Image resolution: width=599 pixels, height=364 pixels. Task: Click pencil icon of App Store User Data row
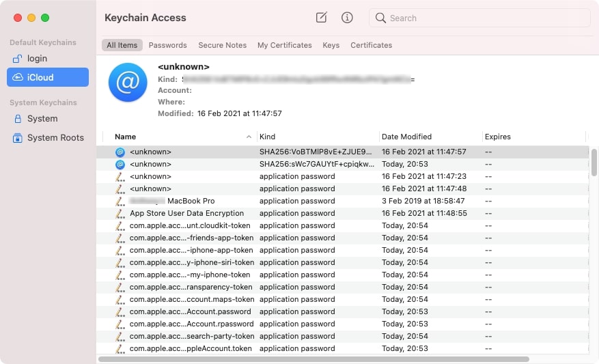(x=120, y=214)
